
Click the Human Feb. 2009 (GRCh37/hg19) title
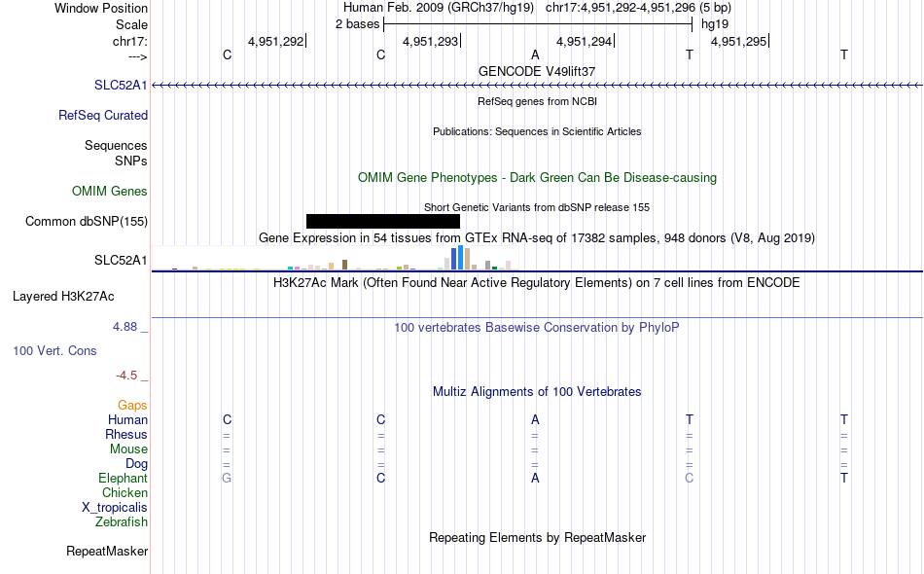pyautogui.click(x=439, y=8)
